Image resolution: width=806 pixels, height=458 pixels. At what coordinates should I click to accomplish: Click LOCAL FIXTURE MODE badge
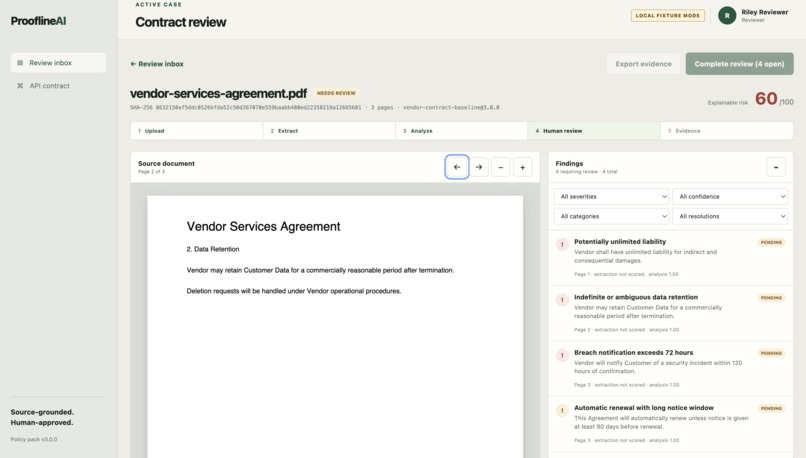668,15
